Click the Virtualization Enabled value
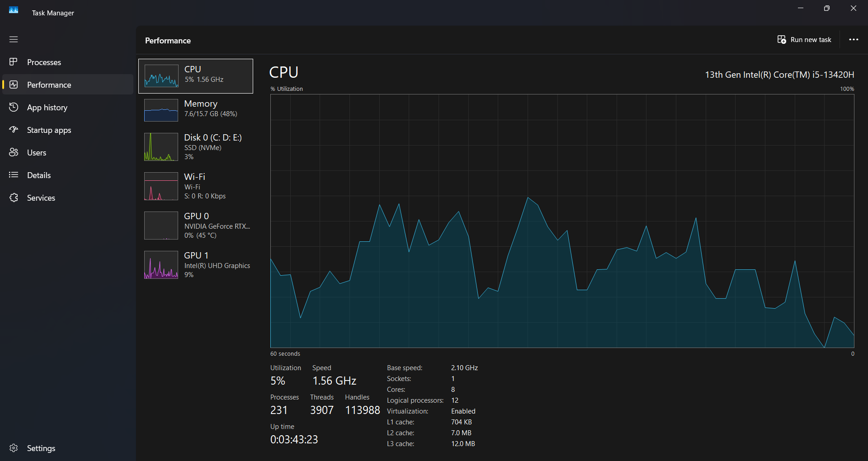 [x=463, y=411]
